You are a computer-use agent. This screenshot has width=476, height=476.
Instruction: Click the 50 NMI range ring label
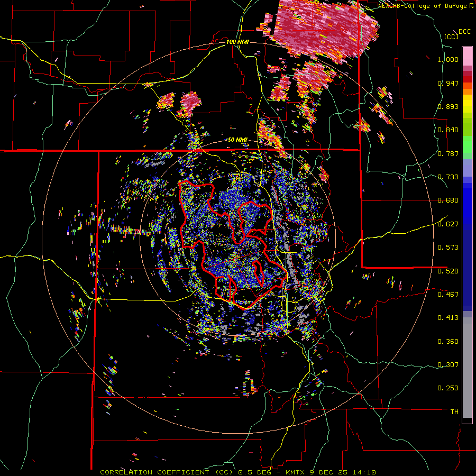[237, 140]
